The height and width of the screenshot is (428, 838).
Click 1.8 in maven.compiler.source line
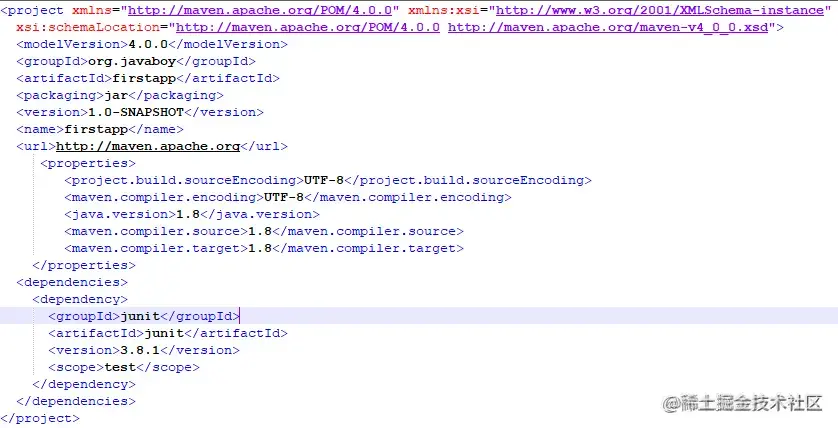tap(260, 232)
